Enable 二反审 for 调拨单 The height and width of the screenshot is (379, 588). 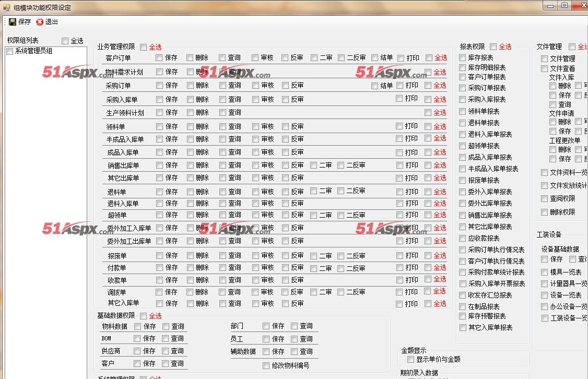[341, 292]
